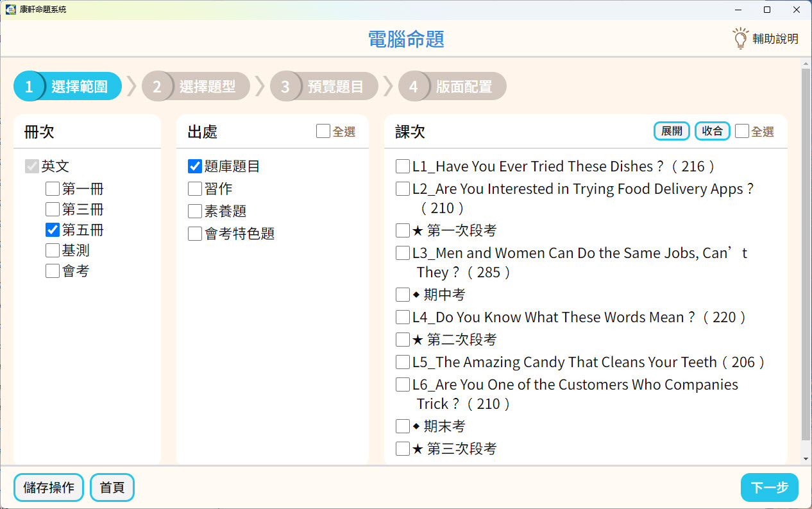
Task: Click step 1 circle icon 選擇範圍
Action: pos(29,87)
